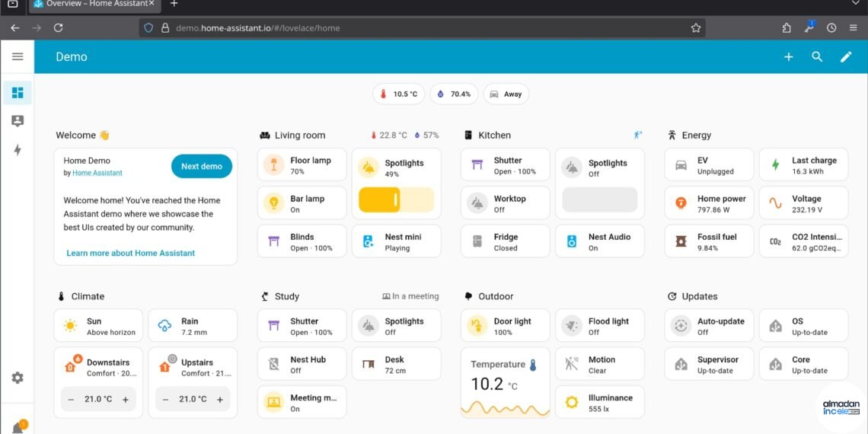The height and width of the screenshot is (434, 868).
Task: Open the Overview dashboard sidebar icon
Action: tap(18, 92)
